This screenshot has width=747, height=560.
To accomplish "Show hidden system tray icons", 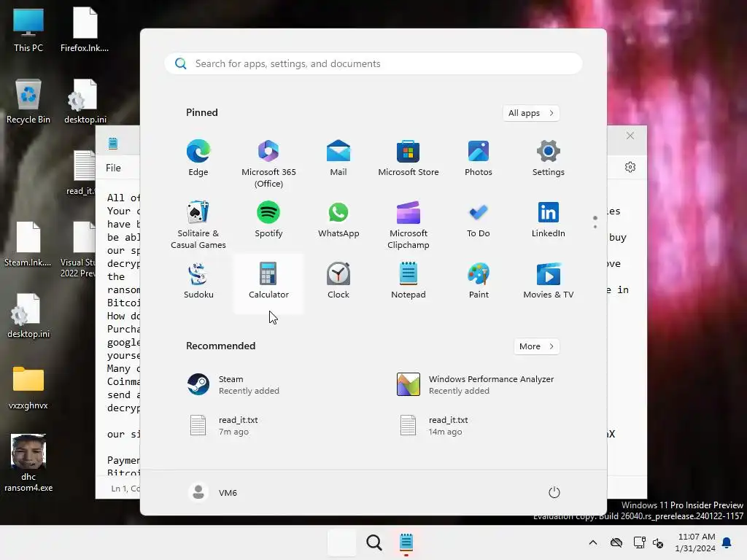I will pyautogui.click(x=593, y=542).
